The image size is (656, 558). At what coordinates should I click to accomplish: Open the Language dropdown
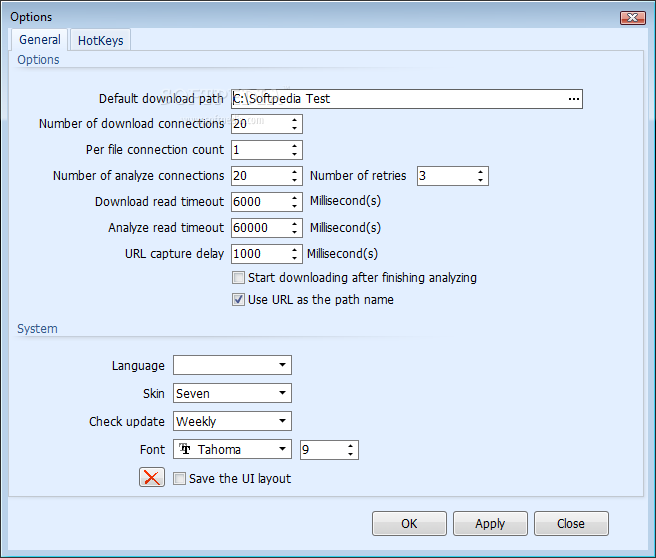pos(232,365)
